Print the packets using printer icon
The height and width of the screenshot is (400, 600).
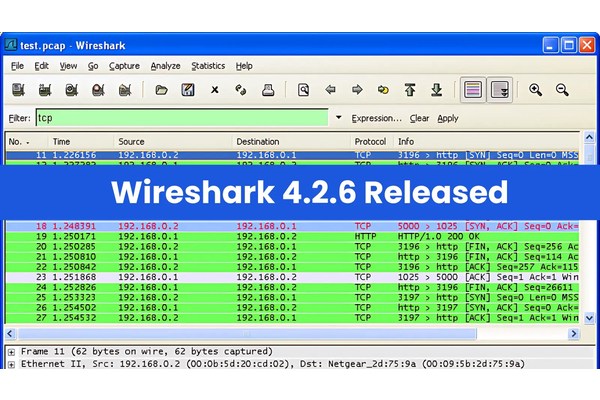pos(268,90)
